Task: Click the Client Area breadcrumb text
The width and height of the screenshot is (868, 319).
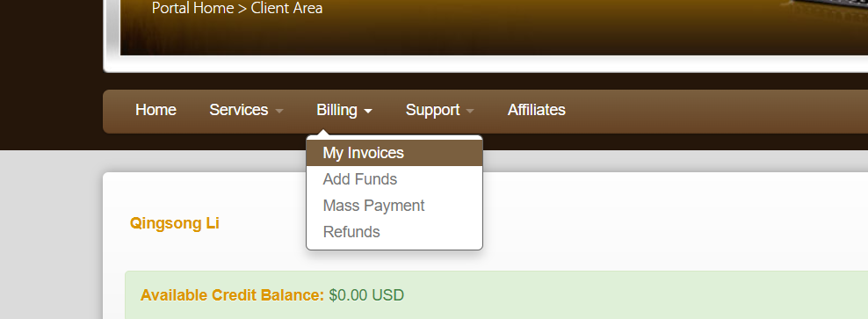Action: click(x=286, y=8)
